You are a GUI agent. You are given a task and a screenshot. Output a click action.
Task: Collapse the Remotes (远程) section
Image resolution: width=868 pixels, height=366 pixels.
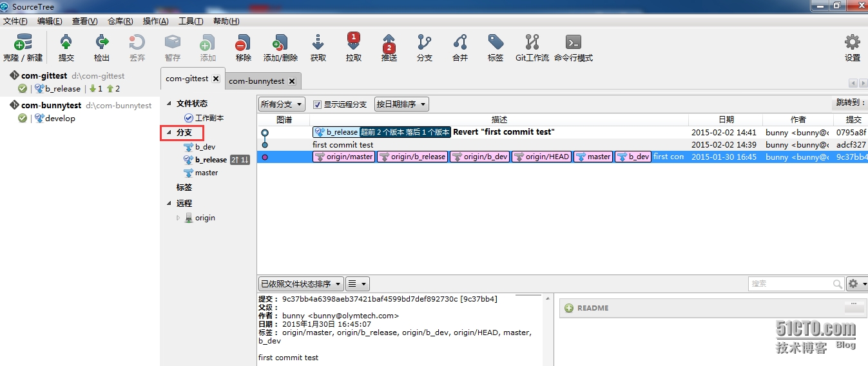pos(169,203)
